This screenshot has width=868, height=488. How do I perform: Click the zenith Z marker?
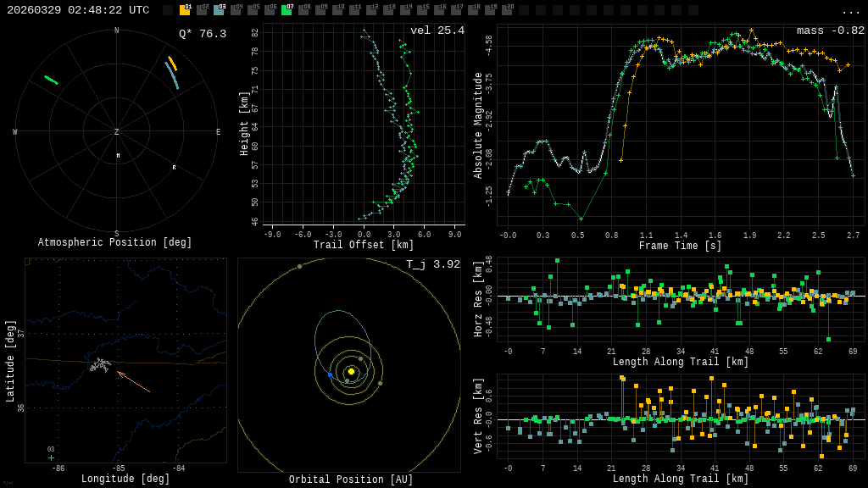pyautogui.click(x=117, y=132)
